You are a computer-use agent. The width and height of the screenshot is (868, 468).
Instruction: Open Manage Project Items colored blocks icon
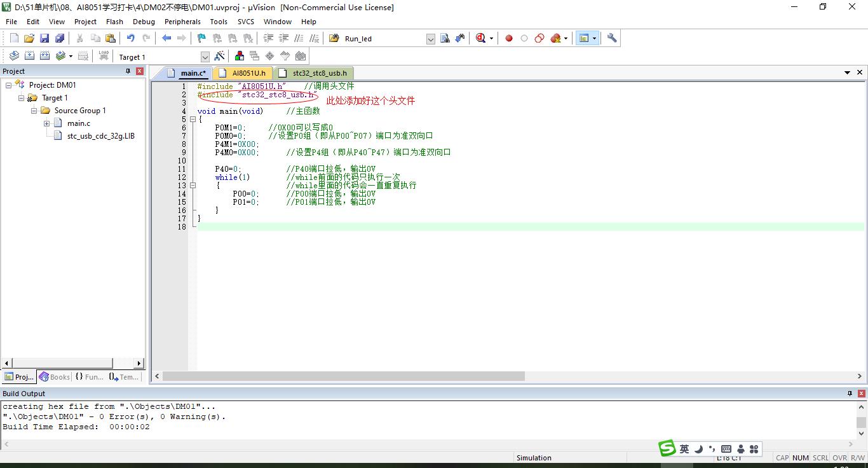point(240,57)
